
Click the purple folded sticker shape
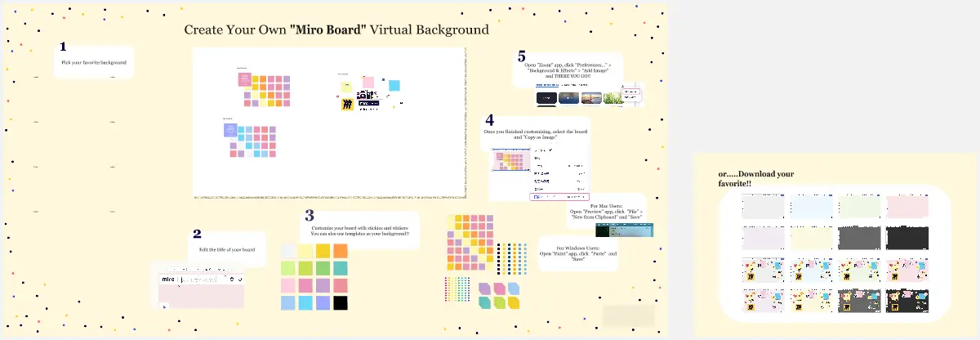click(x=485, y=289)
